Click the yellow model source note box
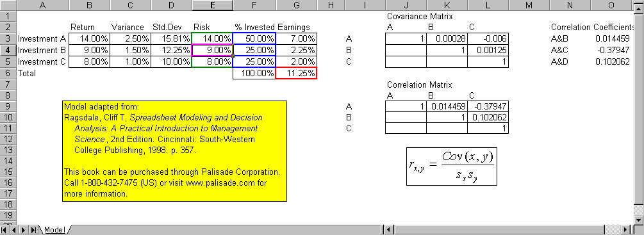This screenshot has height=235, width=644. [x=174, y=151]
